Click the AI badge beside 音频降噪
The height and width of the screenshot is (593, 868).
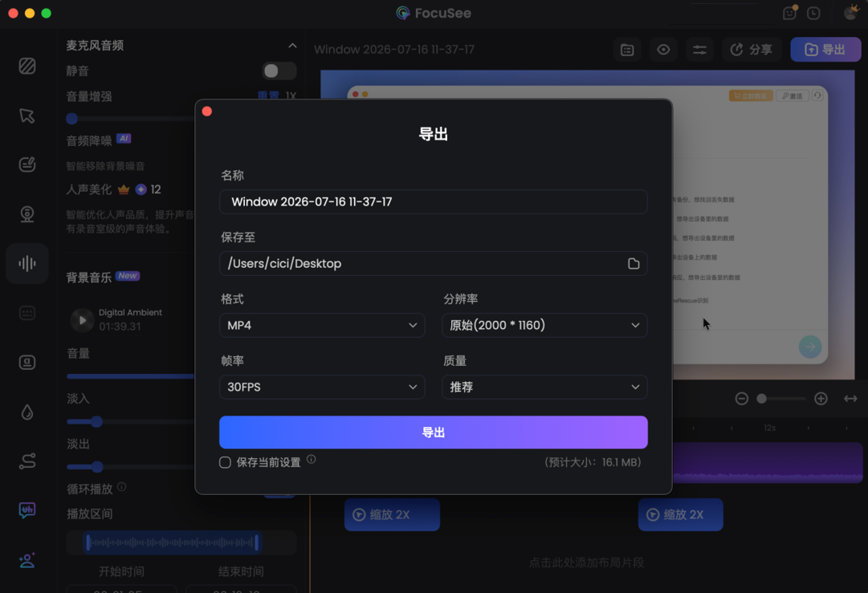pos(124,138)
